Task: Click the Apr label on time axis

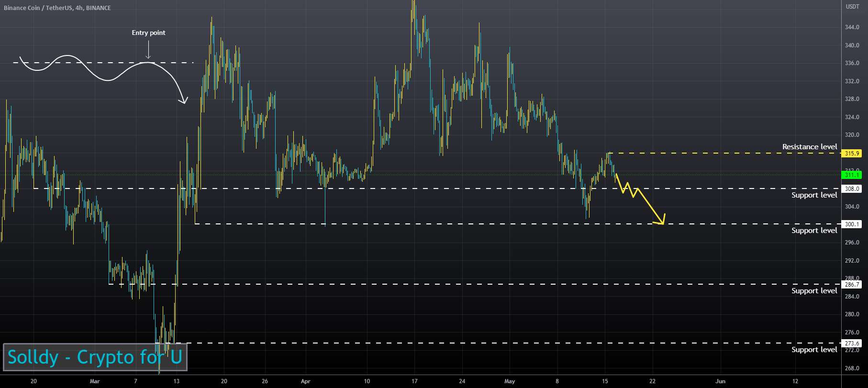Action: [306, 381]
